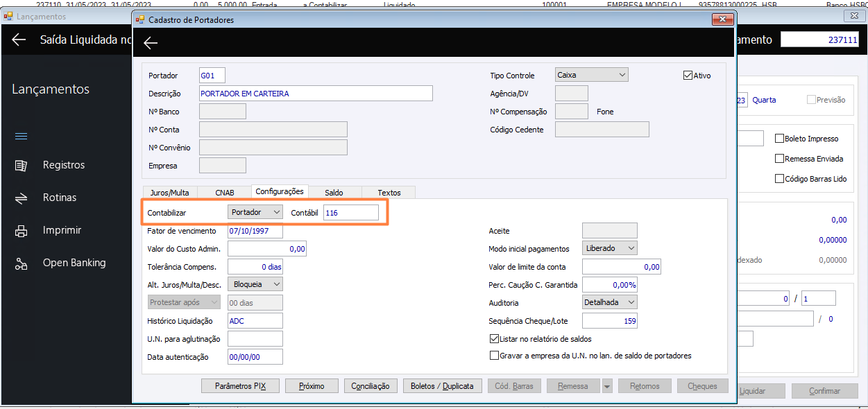Check Boleto Impresso in Lançamentos window

point(779,139)
